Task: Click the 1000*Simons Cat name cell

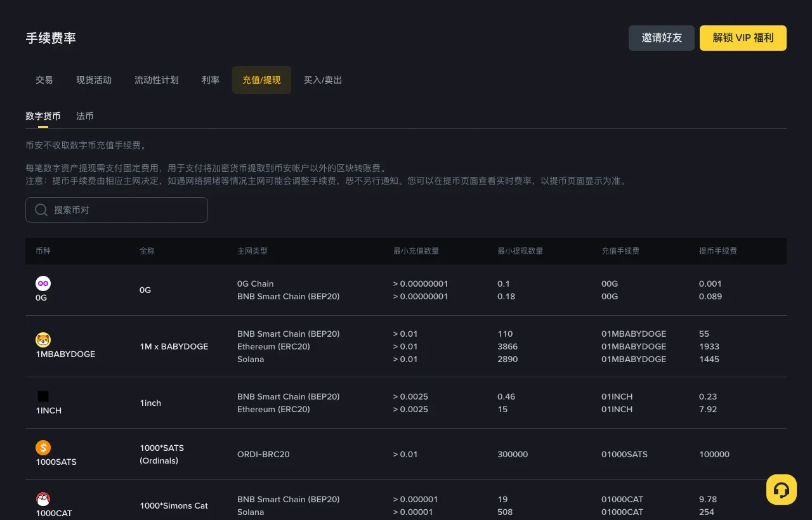Action: (174, 505)
